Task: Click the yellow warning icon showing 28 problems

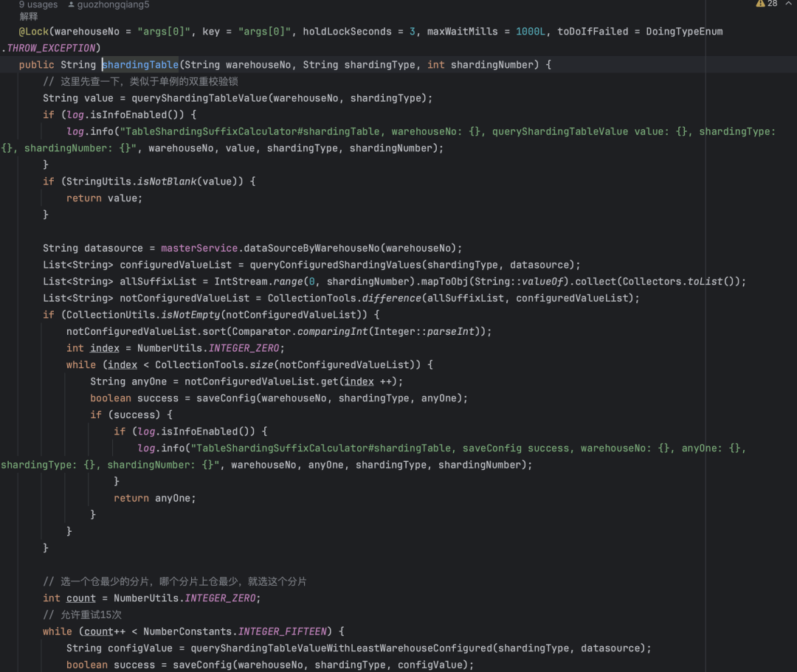Action: click(760, 4)
